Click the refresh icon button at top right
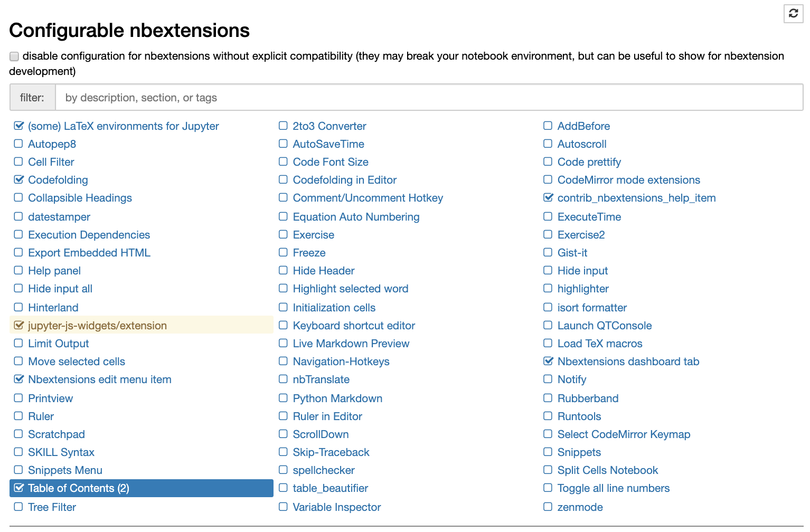Image resolution: width=810 pixels, height=532 pixels. coord(793,13)
